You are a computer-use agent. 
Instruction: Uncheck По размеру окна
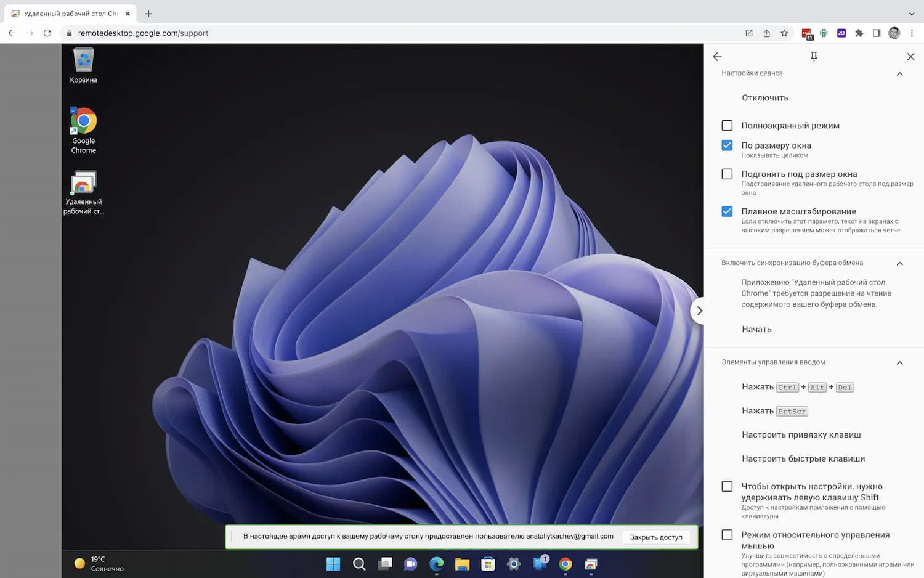pyautogui.click(x=727, y=145)
